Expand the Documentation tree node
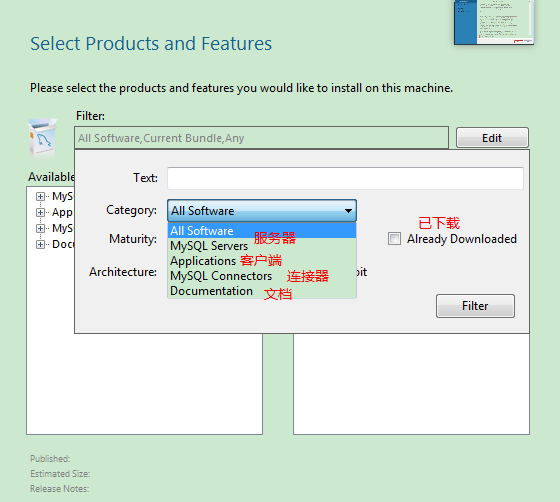 (x=40, y=244)
